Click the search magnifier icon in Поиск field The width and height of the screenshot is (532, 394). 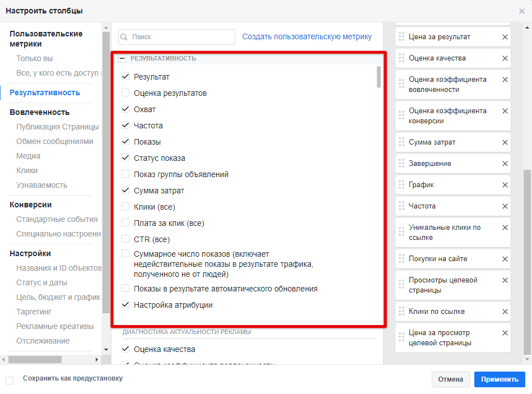[125, 37]
